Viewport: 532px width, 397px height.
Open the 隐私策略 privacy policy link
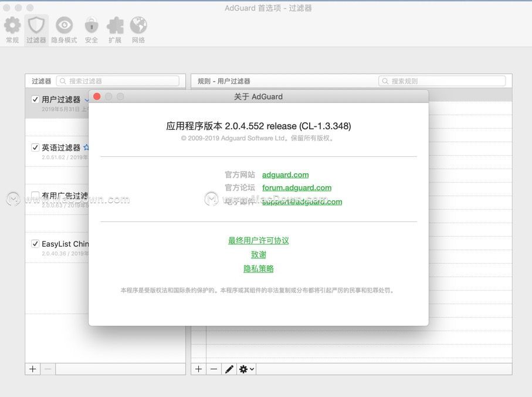259,268
